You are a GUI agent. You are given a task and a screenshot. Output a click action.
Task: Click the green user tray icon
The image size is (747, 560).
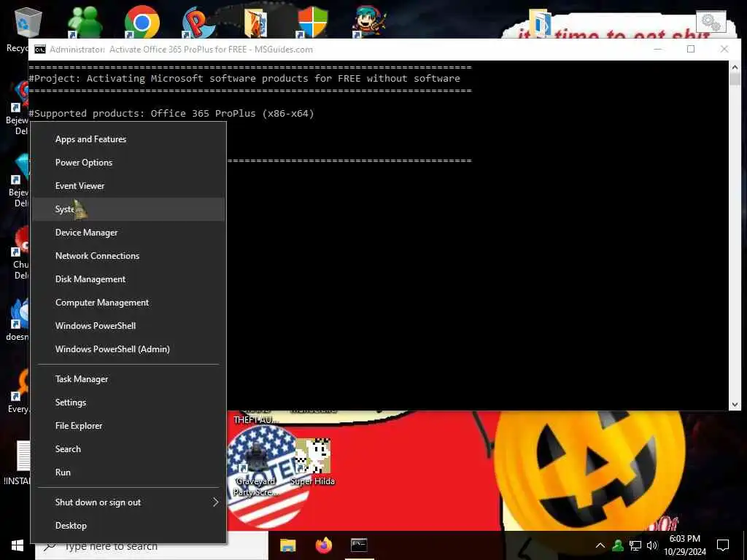[618, 545]
